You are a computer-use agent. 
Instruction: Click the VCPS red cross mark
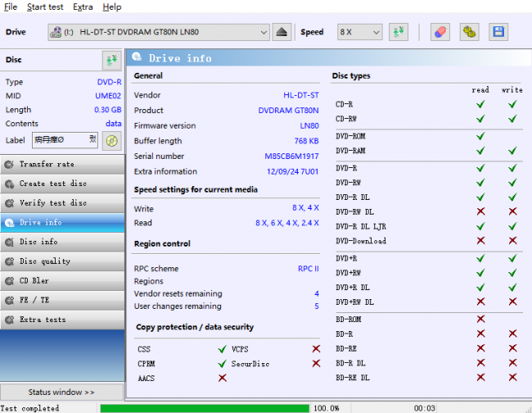[x=316, y=349]
